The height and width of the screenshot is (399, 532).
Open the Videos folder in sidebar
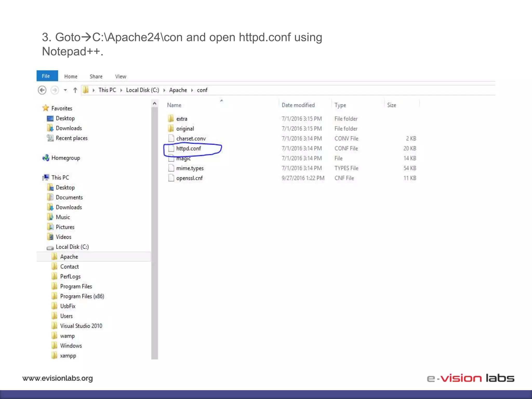point(63,237)
